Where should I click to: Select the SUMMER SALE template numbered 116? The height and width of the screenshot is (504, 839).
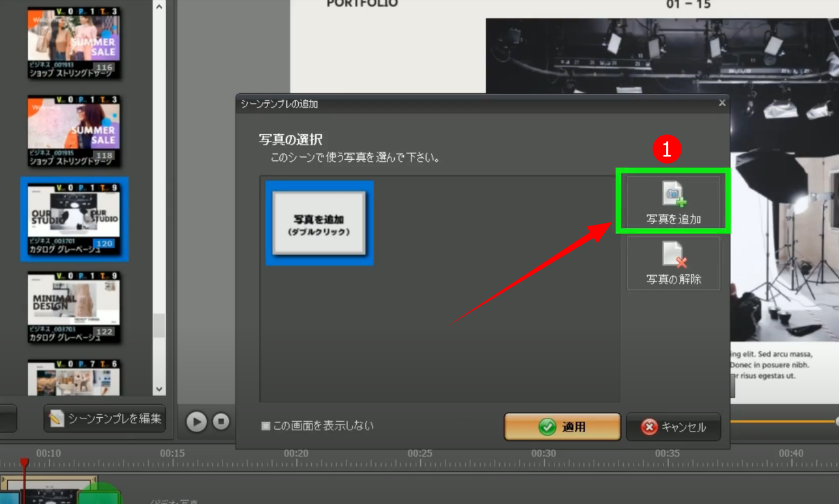(x=74, y=42)
